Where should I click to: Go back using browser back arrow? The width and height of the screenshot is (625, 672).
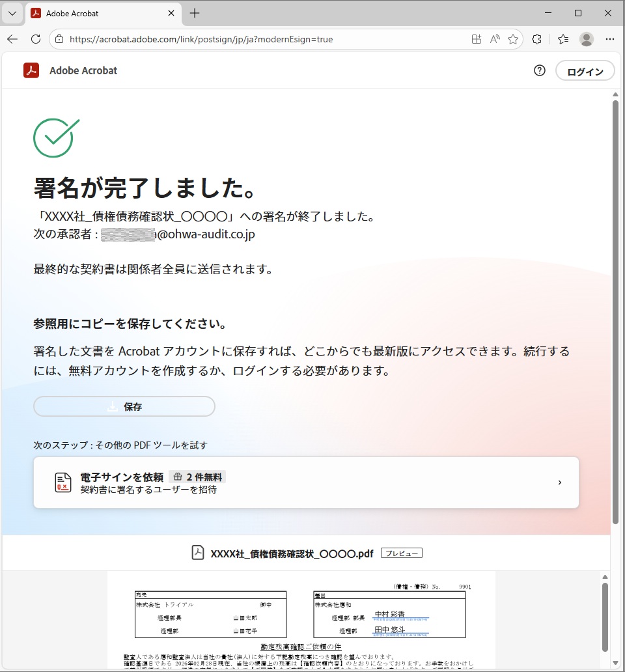[x=12, y=39]
